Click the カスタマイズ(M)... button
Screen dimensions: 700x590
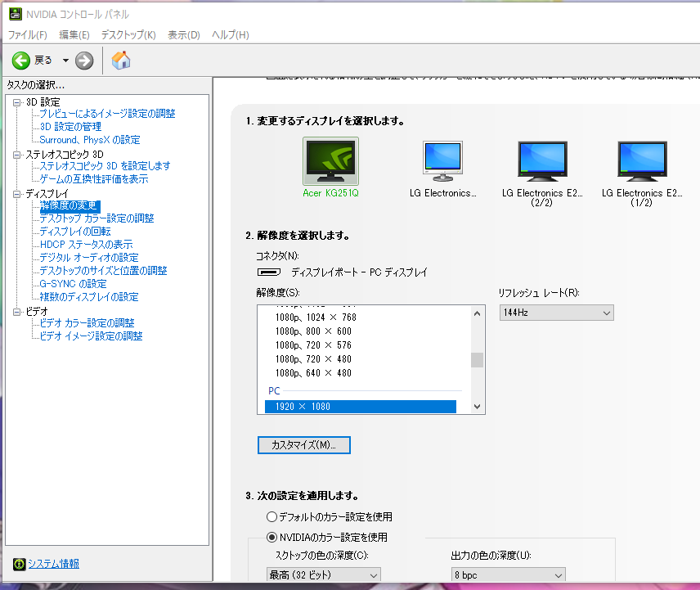[304, 445]
